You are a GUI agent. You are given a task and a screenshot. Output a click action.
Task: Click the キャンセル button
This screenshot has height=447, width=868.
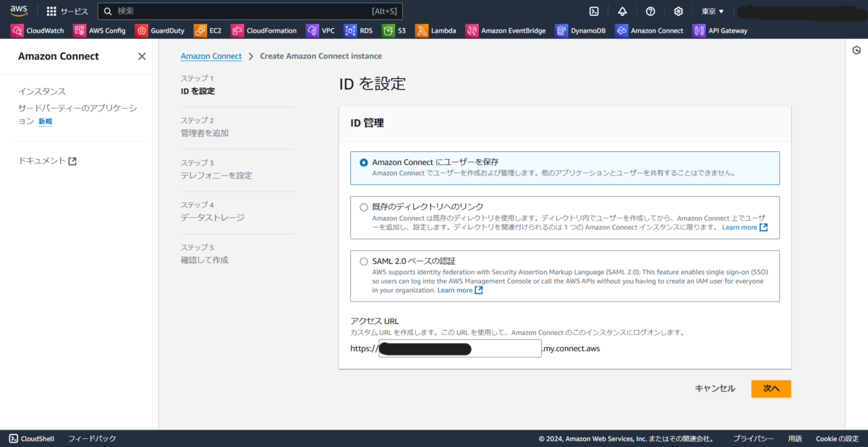[715, 388]
